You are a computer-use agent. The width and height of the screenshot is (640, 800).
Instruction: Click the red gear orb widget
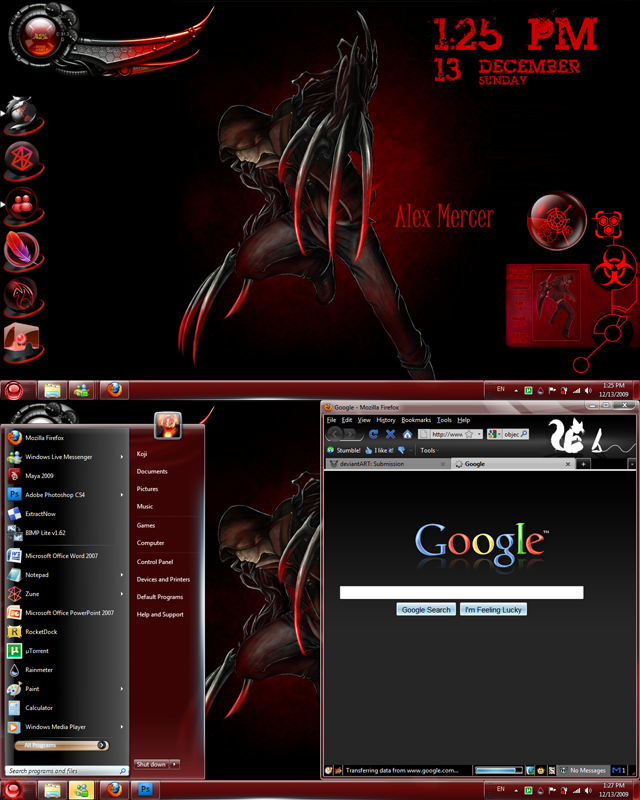[x=556, y=221]
